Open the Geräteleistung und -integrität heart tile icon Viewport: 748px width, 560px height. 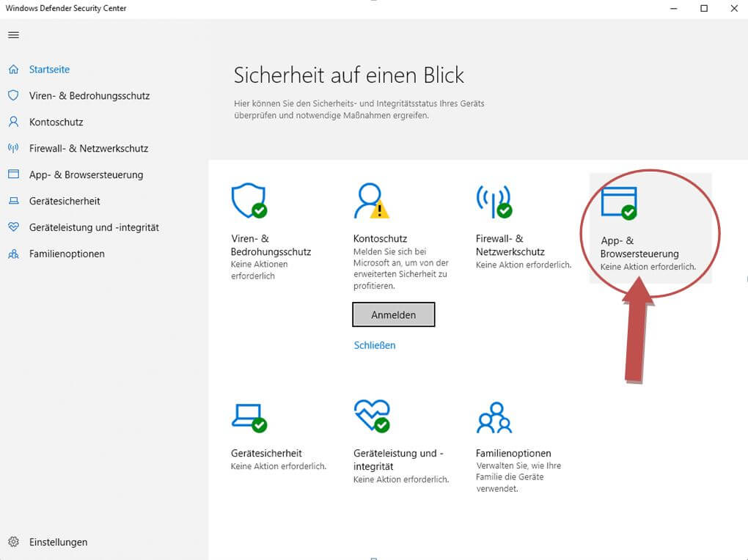click(x=371, y=416)
